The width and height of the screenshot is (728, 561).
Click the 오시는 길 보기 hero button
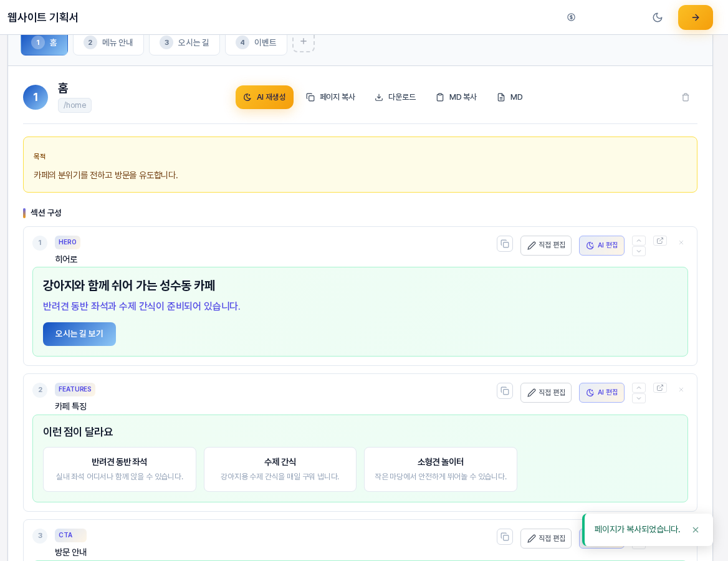coord(79,334)
